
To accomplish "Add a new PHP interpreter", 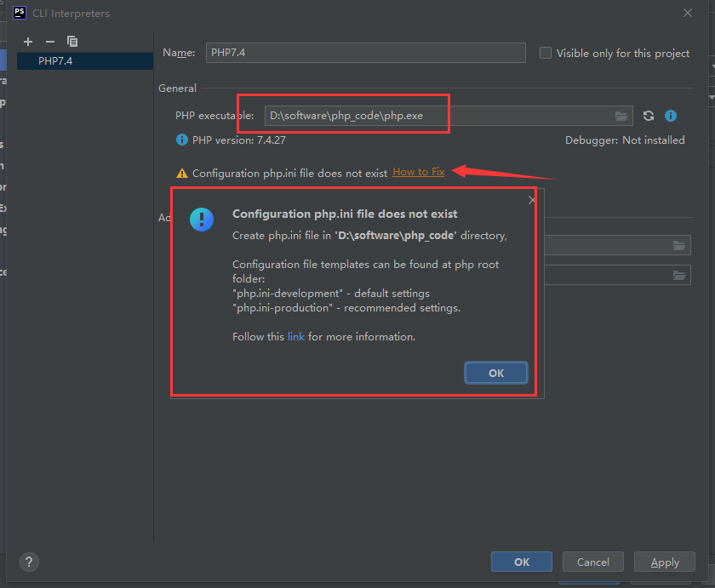I will (27, 41).
